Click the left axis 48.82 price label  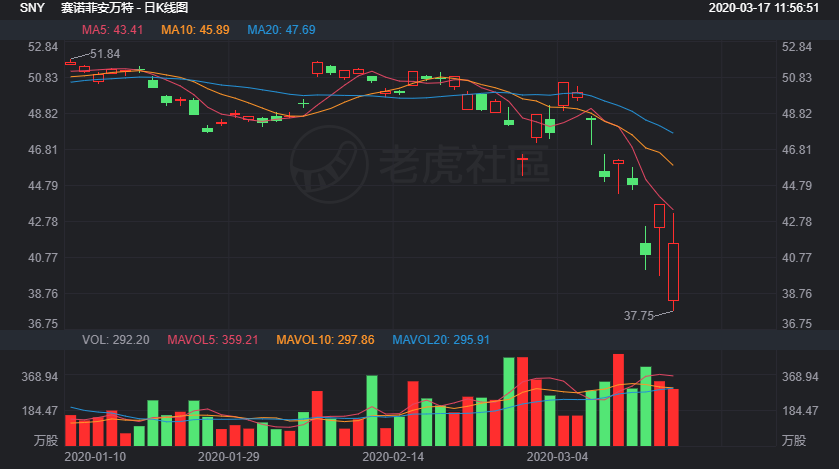click(43, 114)
